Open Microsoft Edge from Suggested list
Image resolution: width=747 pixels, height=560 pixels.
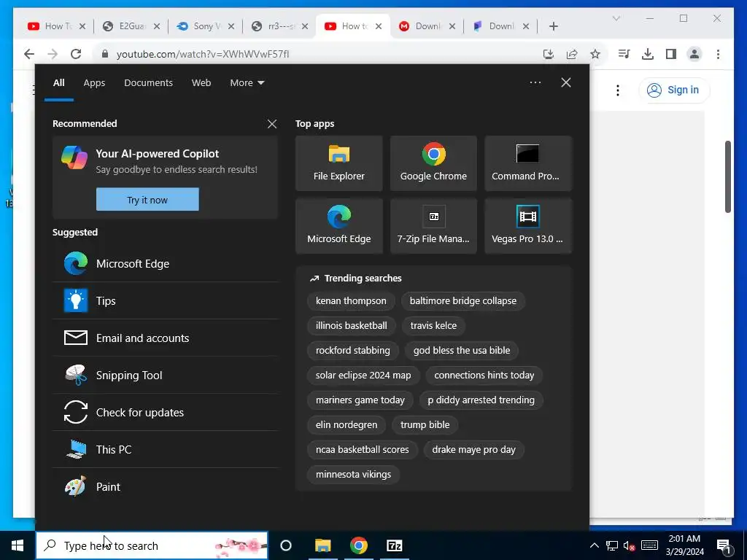click(166, 263)
